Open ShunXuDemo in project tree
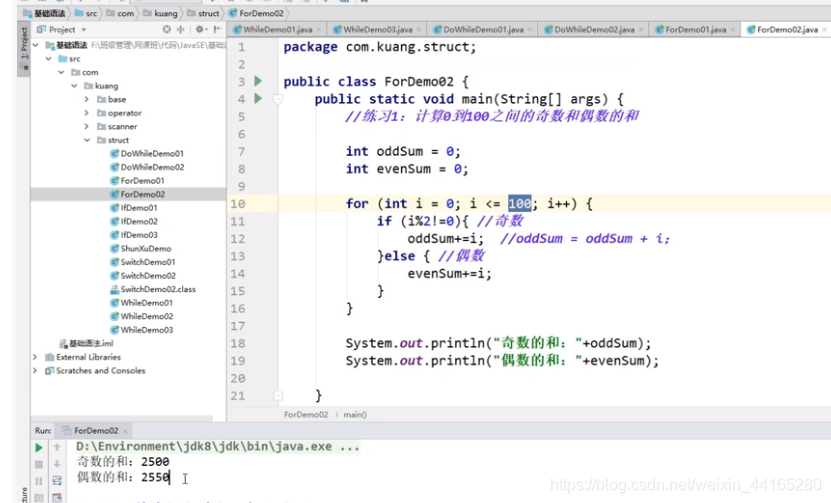Viewport: 831px width, 503px height. pyautogui.click(x=140, y=249)
